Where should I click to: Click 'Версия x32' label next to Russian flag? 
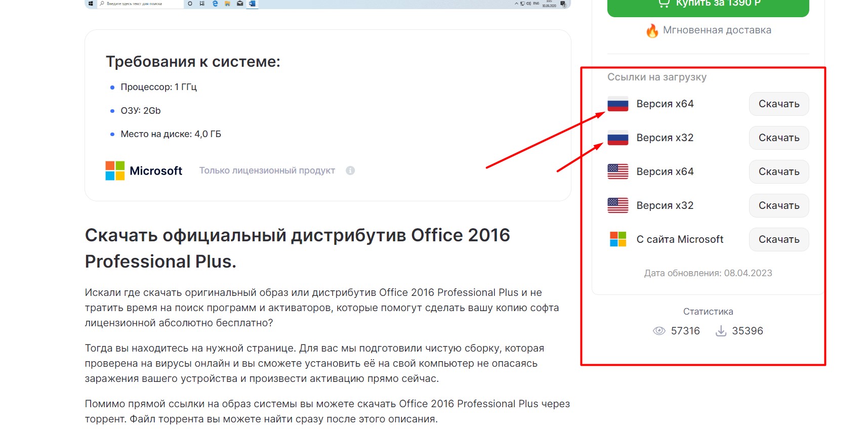click(x=665, y=138)
